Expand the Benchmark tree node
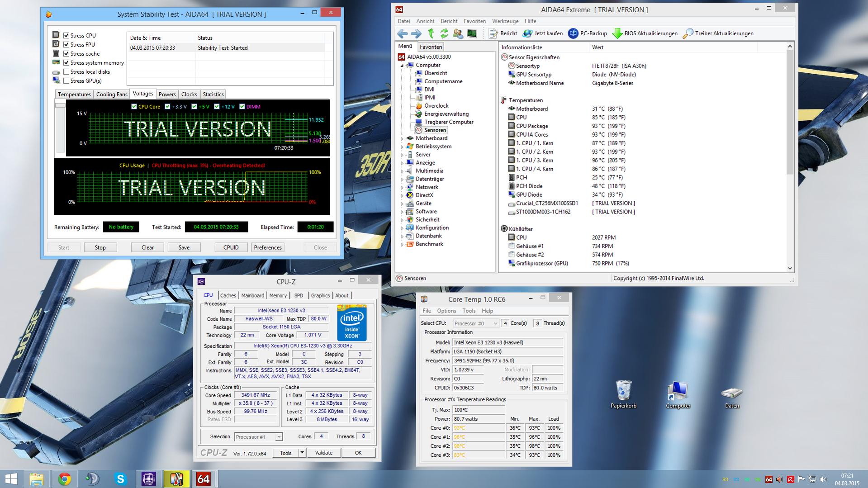The image size is (868, 488). (x=402, y=244)
